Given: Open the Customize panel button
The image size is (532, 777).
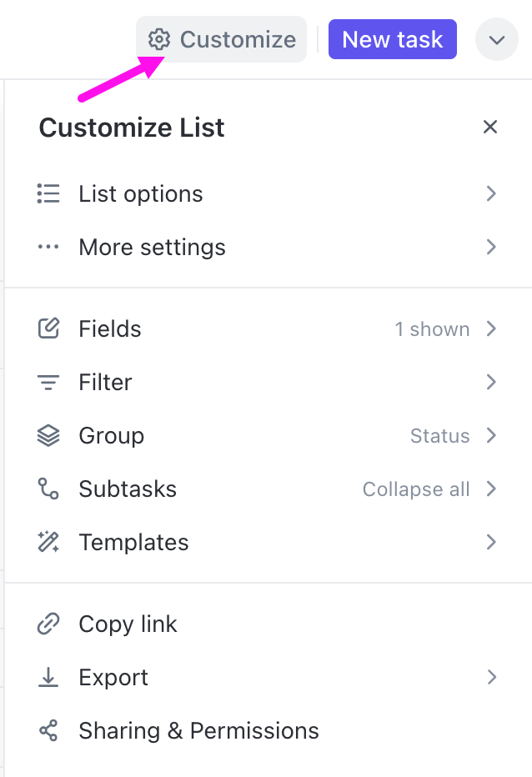Looking at the screenshot, I should pos(221,39).
